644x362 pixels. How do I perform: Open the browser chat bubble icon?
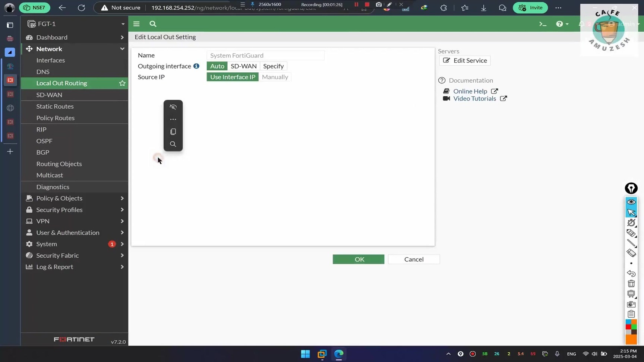pos(502,7)
